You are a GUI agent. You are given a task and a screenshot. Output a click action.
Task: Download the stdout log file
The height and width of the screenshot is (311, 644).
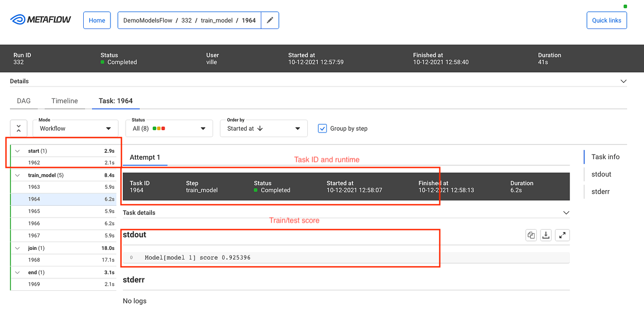click(x=546, y=235)
